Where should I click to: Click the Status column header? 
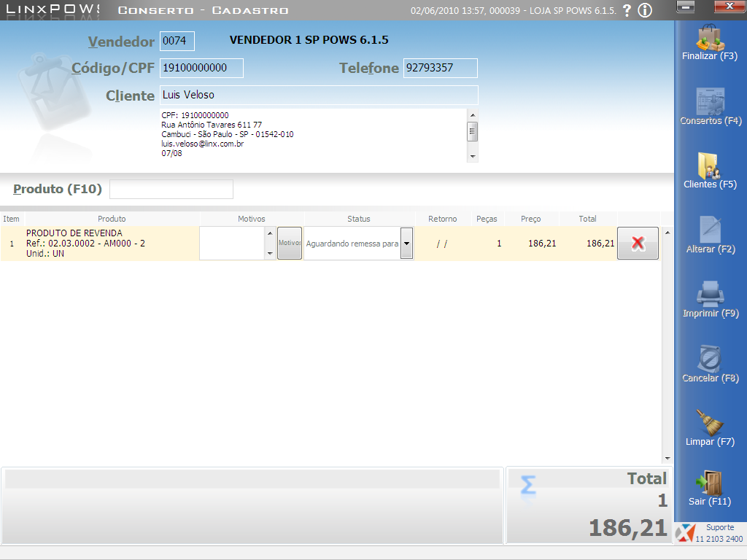click(359, 219)
